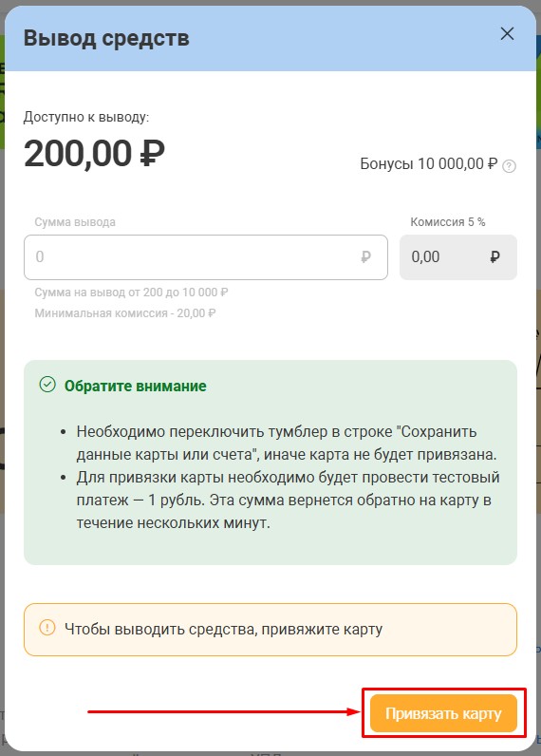541x756 pixels.
Task: Click the ruble icon in amount field
Action: (365, 256)
